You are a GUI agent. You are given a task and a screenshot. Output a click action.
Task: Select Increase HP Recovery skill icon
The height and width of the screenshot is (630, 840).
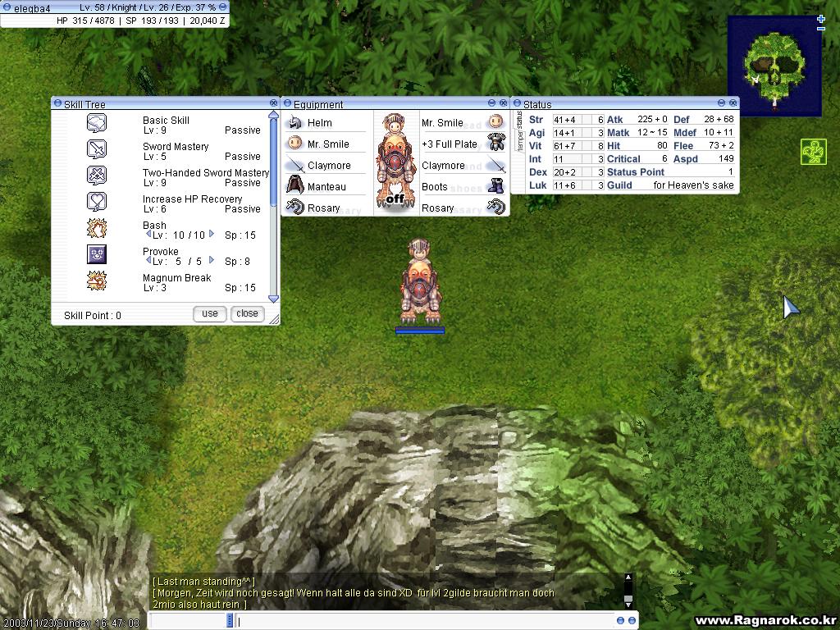pos(97,202)
